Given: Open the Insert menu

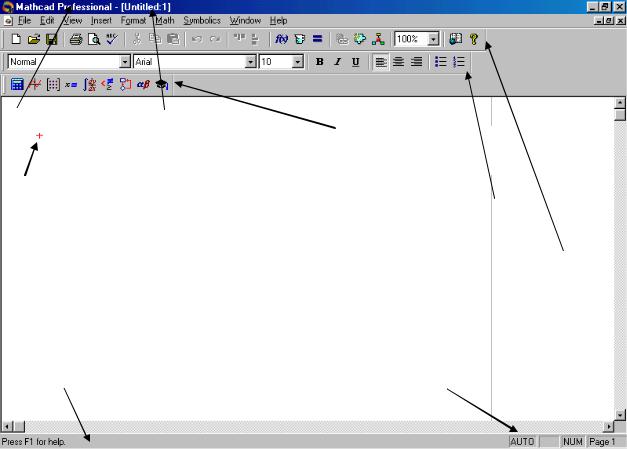Looking at the screenshot, I should point(101,20).
